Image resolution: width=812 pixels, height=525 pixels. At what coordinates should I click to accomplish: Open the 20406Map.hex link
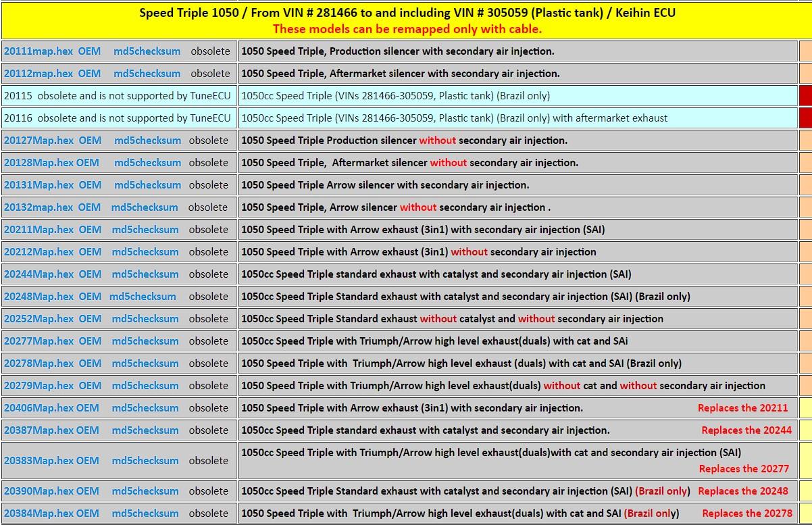pos(39,407)
